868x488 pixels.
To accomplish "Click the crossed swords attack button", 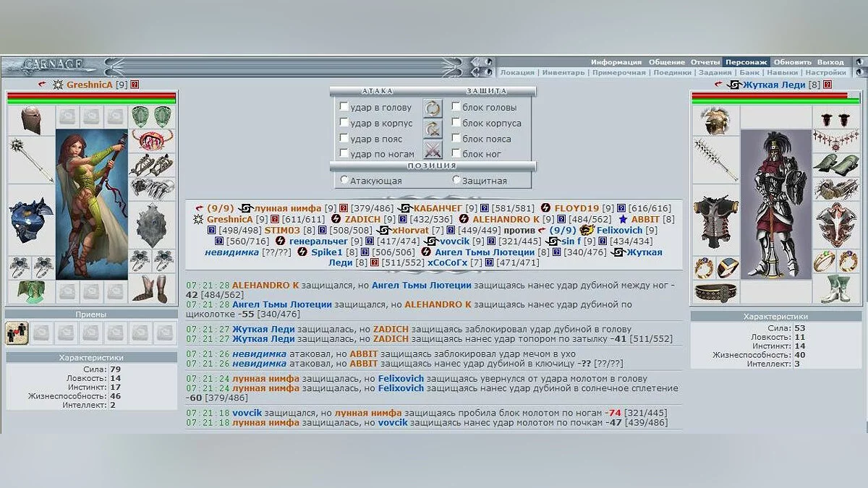I will tap(433, 150).
